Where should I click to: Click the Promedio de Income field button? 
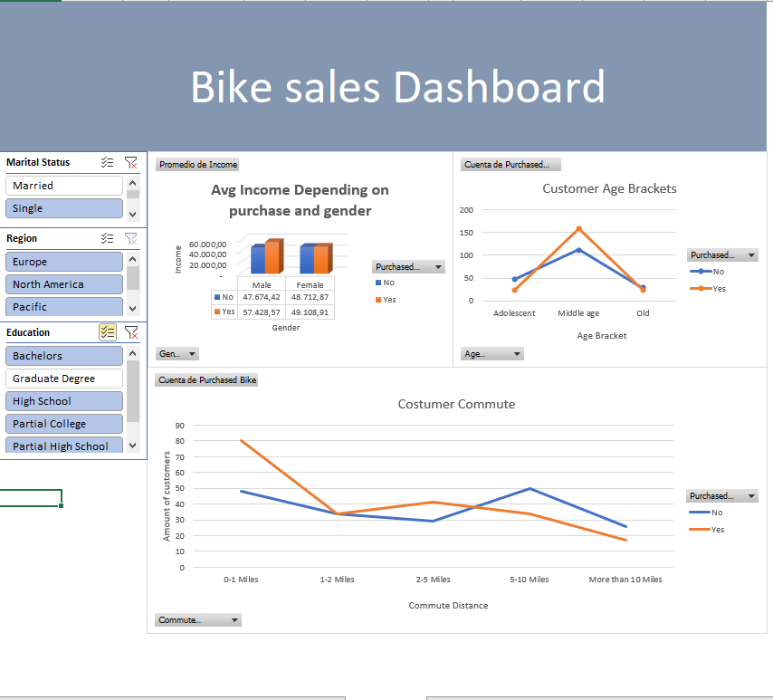[196, 164]
